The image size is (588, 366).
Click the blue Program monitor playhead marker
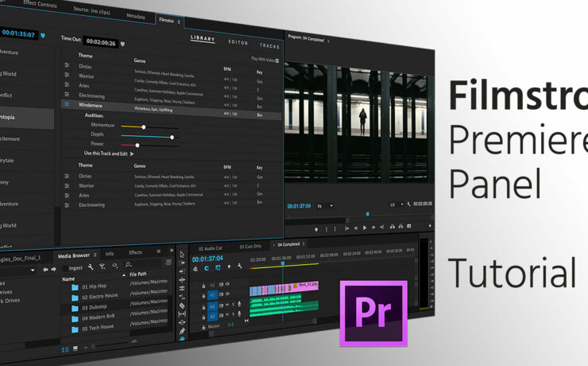367,213
